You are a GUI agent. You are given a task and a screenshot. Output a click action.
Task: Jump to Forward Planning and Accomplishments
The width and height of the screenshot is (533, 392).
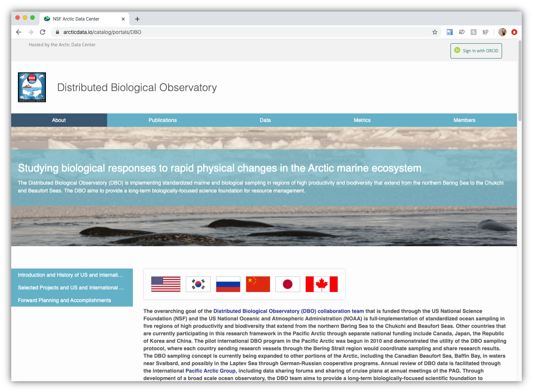click(x=72, y=300)
